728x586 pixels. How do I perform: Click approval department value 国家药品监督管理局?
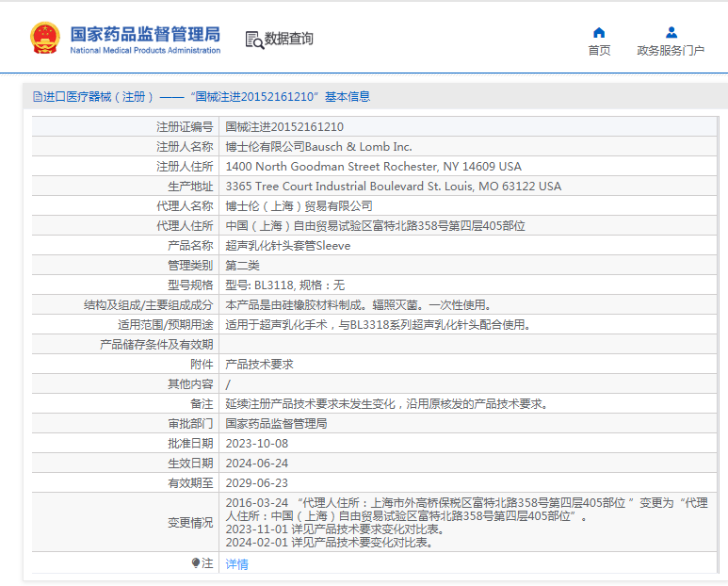click(x=276, y=423)
